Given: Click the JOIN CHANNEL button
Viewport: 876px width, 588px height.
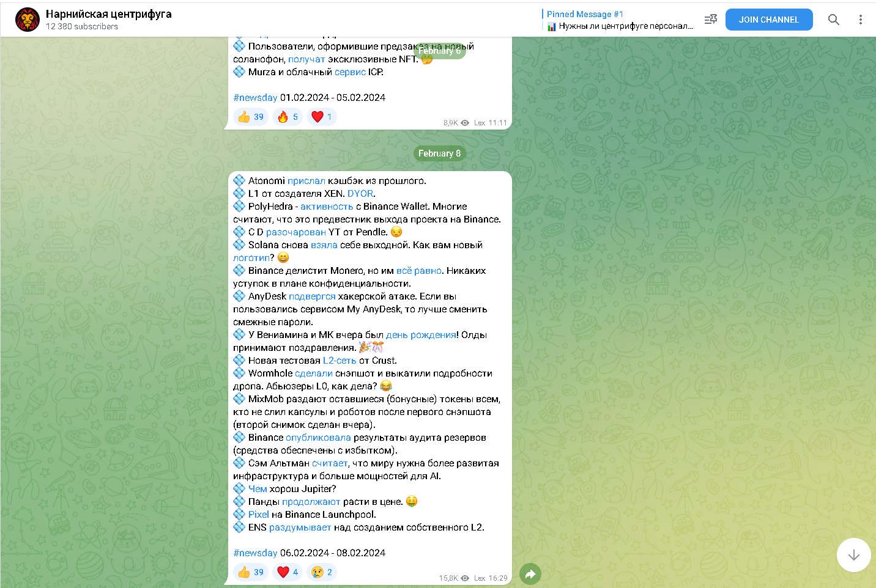Looking at the screenshot, I should click(769, 20).
